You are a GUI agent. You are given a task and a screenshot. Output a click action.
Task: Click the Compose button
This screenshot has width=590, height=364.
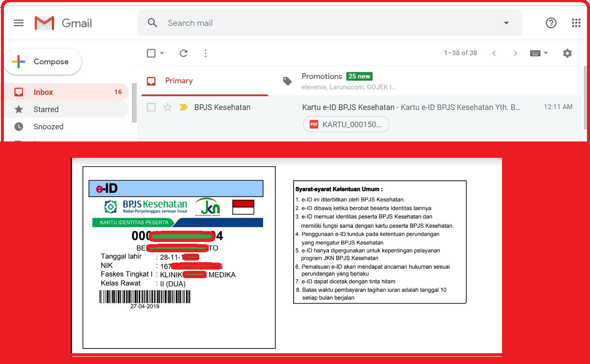43,62
